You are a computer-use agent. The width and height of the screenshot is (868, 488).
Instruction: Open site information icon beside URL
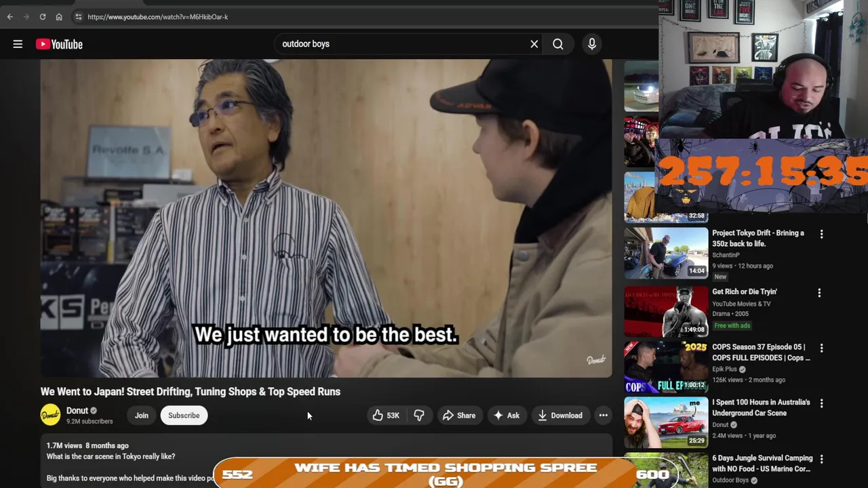[79, 17]
